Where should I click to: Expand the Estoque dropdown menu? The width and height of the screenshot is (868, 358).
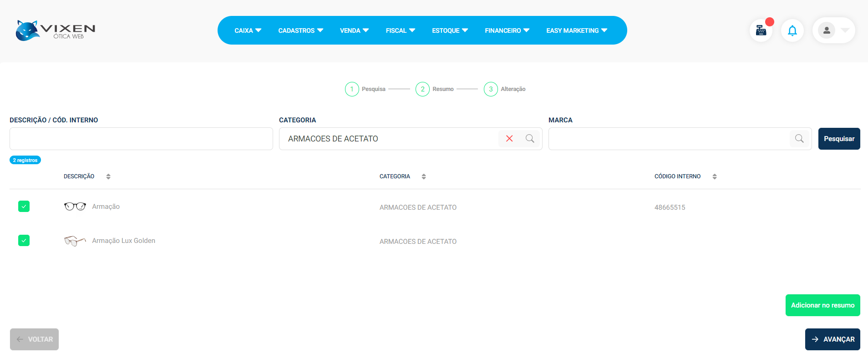pos(450,30)
